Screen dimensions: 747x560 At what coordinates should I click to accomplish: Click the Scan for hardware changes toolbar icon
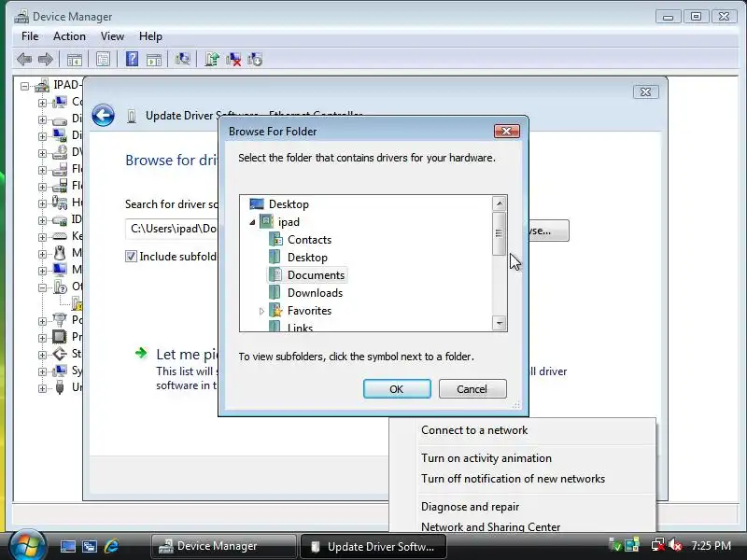182,59
